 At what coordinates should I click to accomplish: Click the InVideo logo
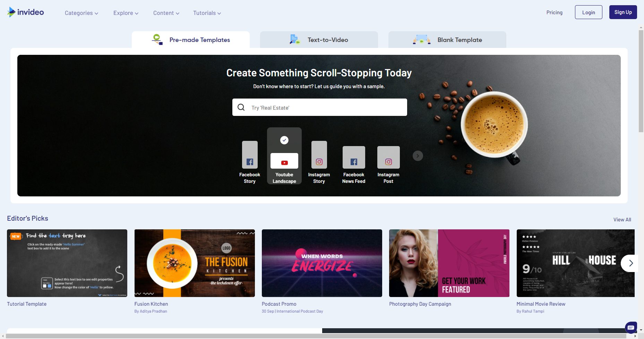(26, 12)
